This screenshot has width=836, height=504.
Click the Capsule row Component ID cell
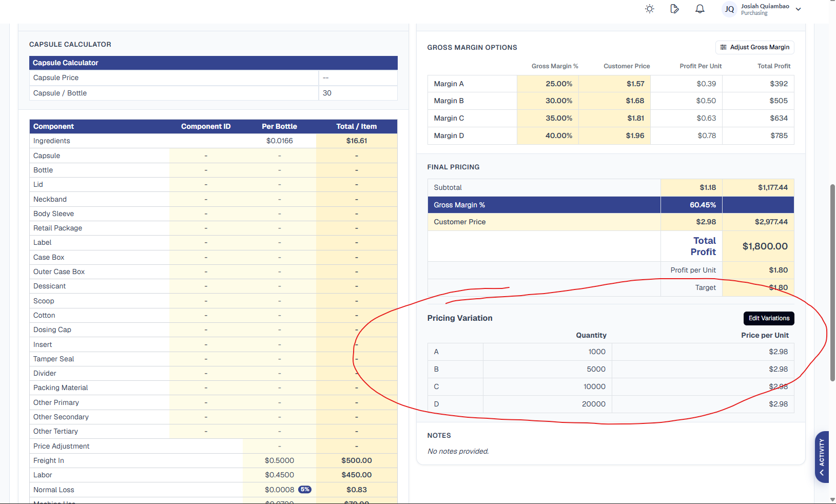206,156
